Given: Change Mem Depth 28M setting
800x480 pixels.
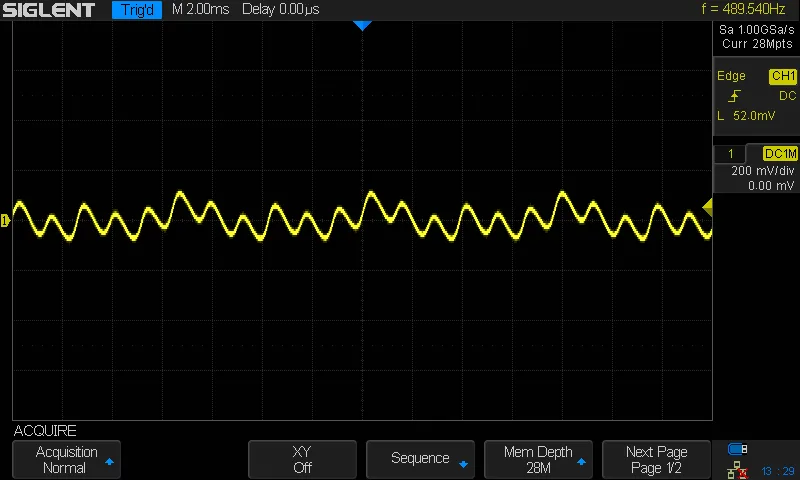Looking at the screenshot, I should 538,459.
